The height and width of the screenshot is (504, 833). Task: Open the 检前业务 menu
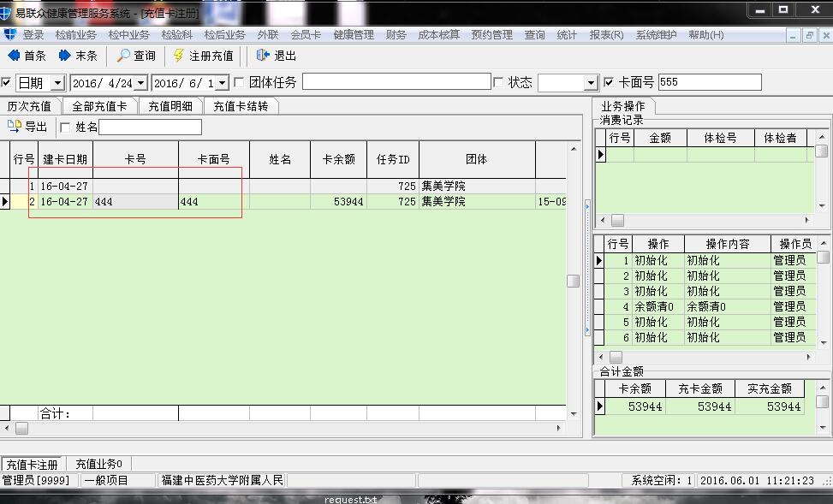pos(75,35)
